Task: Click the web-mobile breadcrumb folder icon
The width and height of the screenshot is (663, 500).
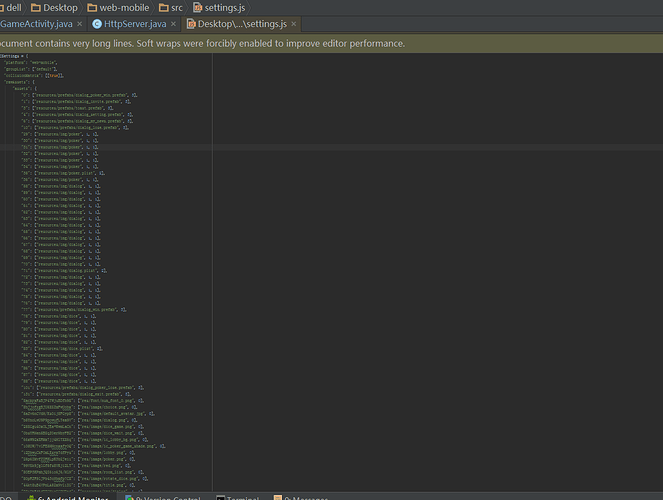Action: [92, 8]
